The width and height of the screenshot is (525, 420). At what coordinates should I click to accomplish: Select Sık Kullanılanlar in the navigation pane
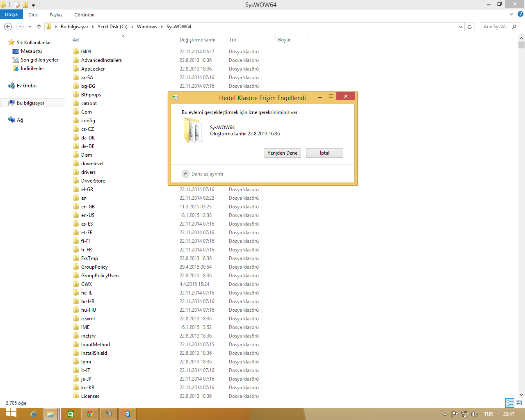click(x=34, y=43)
